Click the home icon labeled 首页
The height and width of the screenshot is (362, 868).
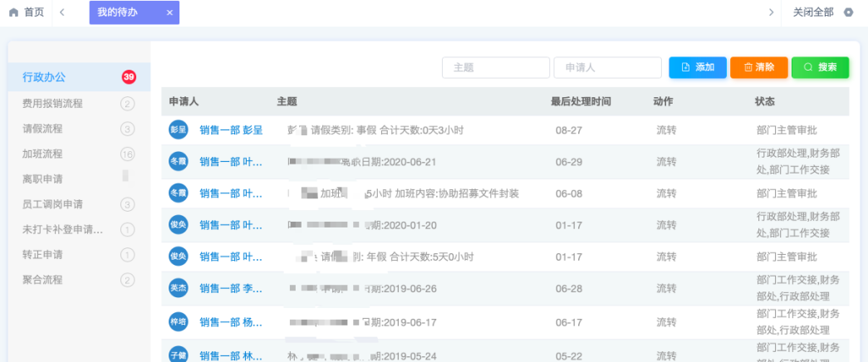(x=13, y=12)
